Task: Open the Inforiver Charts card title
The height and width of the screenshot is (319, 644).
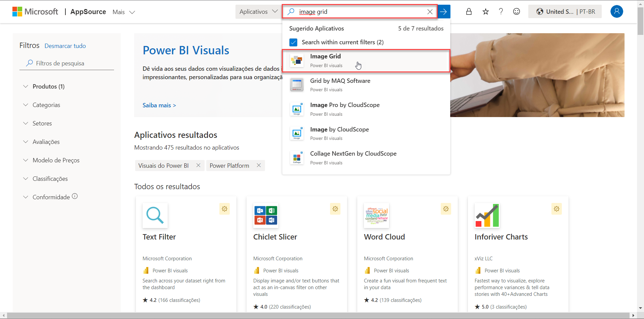Action: pos(501,237)
